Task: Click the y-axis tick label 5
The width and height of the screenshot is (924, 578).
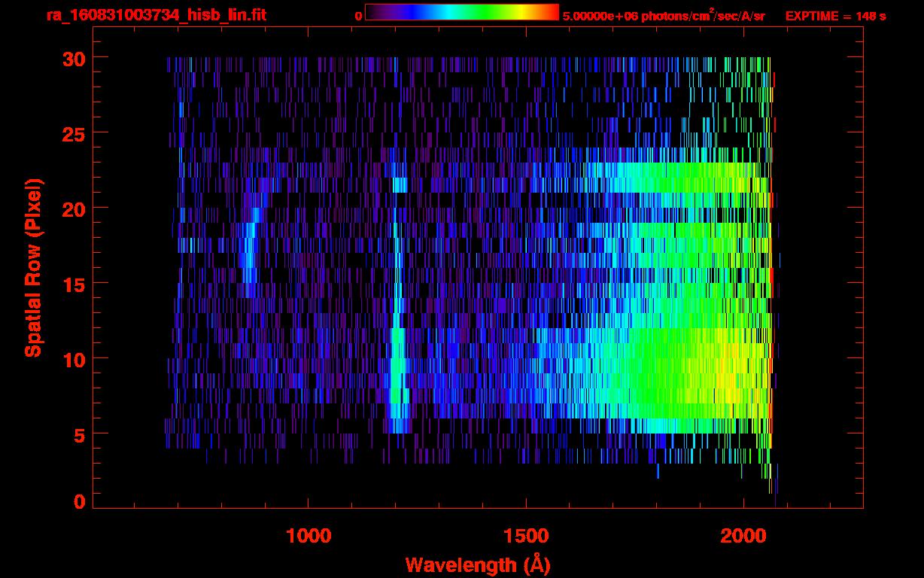Action: click(x=81, y=434)
